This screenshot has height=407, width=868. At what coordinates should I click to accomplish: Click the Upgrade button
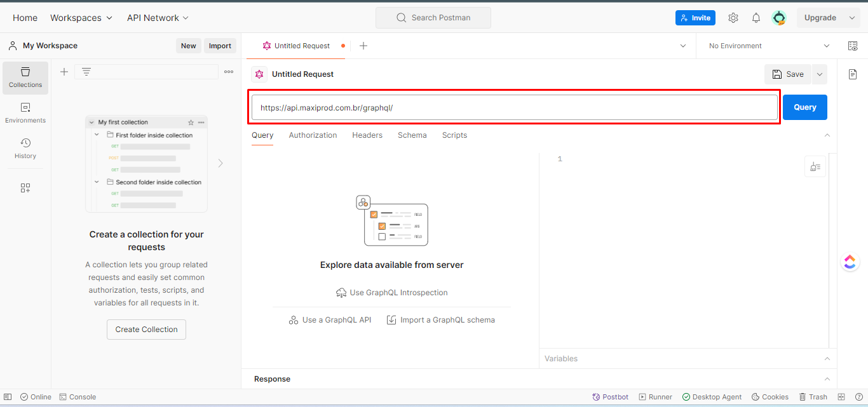pyautogui.click(x=820, y=18)
